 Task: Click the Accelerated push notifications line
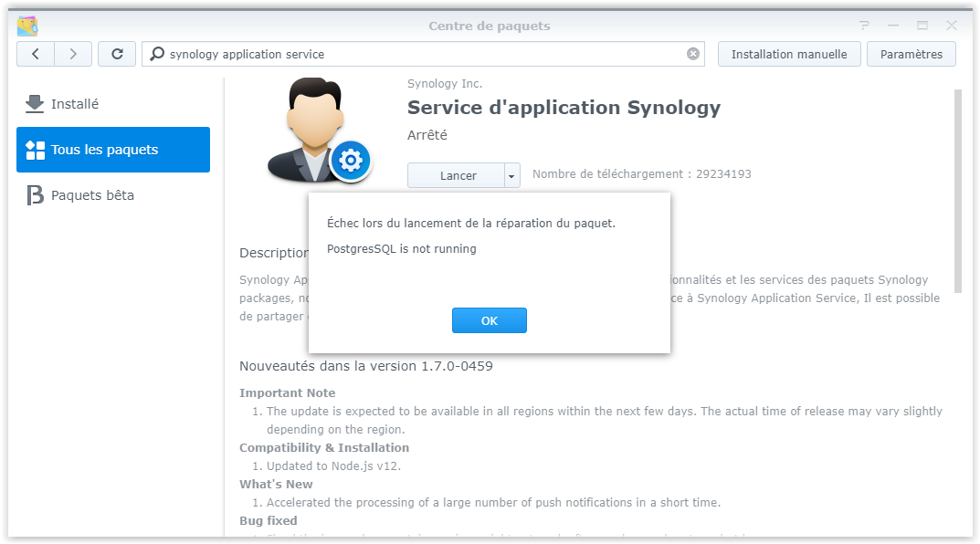494,502
